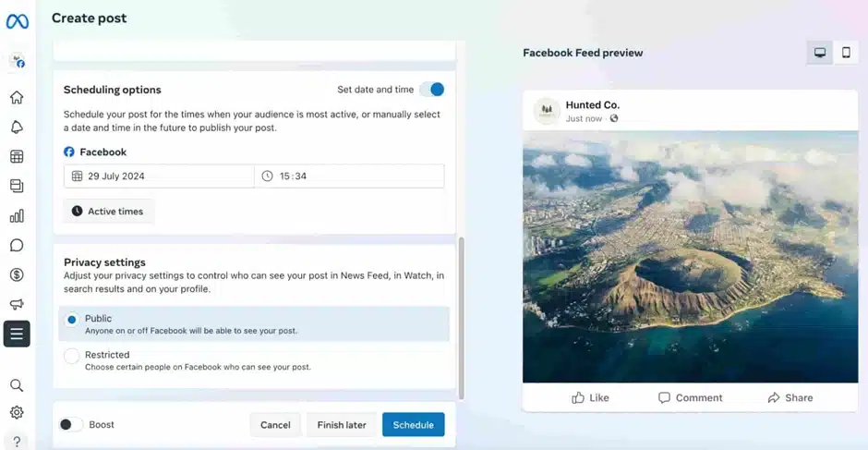
Task: Enable the Boost toggle
Action: pyautogui.click(x=70, y=425)
